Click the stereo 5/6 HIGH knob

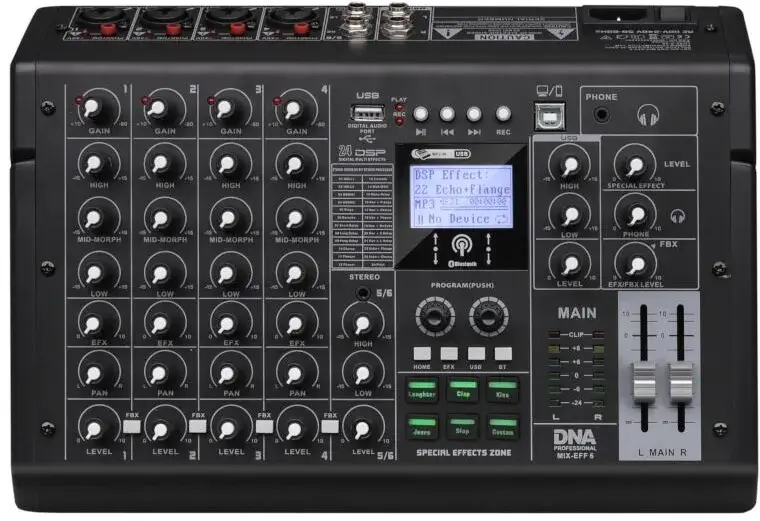point(362,324)
